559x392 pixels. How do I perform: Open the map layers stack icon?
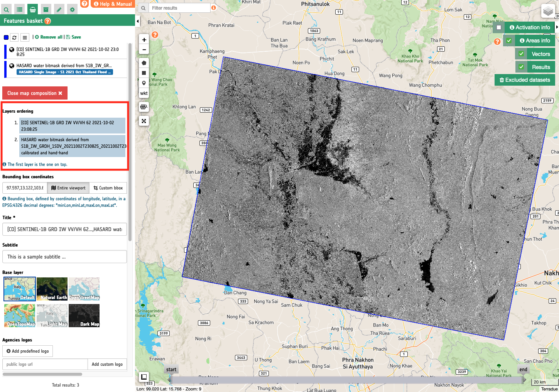(548, 11)
